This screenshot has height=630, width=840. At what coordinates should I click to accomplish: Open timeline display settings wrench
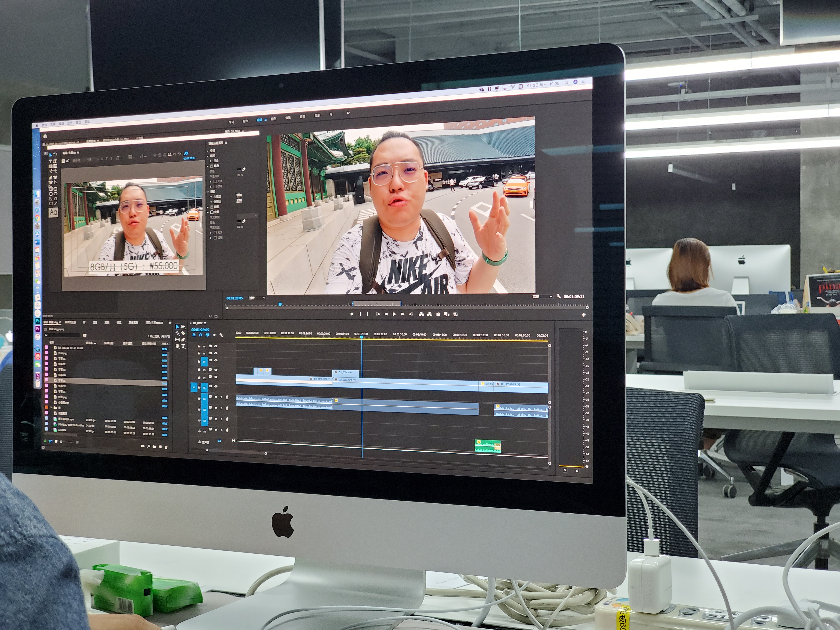coord(221,335)
